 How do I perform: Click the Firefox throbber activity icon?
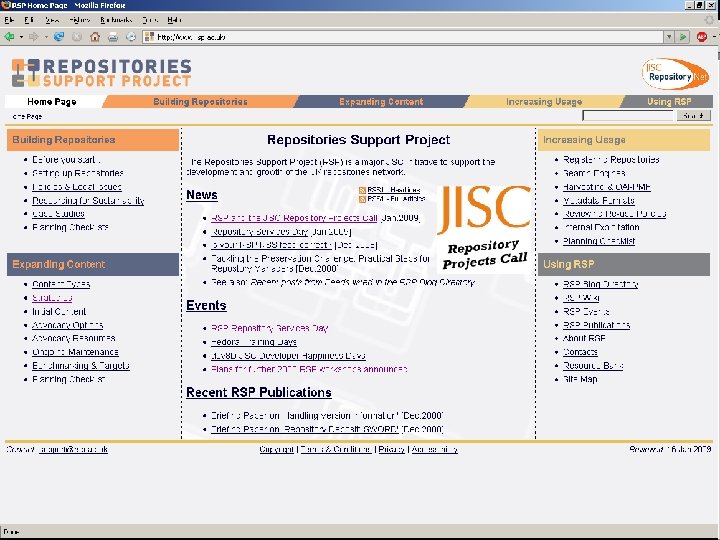pos(710,20)
